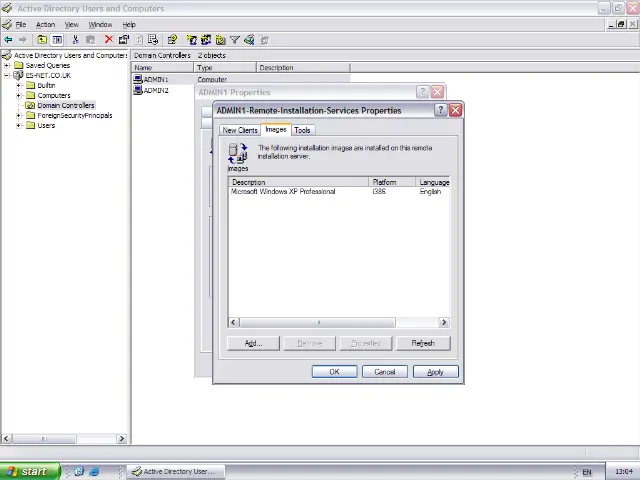The width and height of the screenshot is (640, 480).
Task: Expand the Builtin container node
Action: point(19,86)
